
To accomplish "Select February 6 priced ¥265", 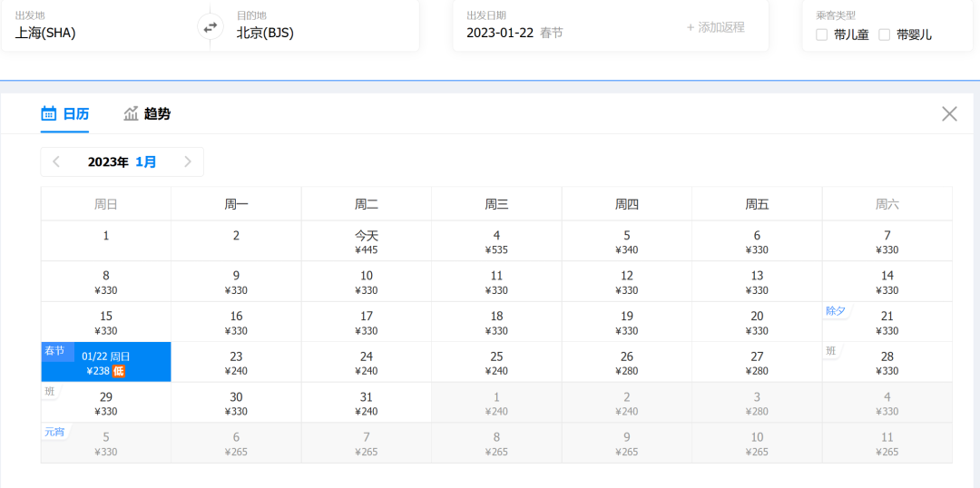I will tap(236, 443).
